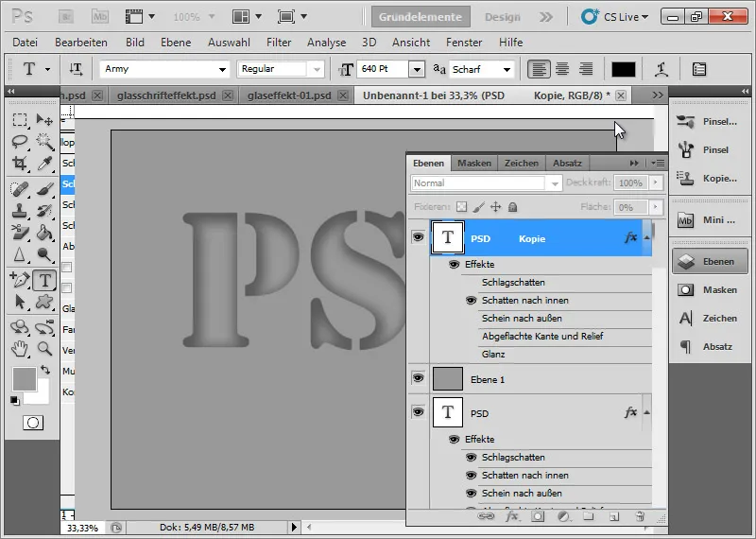Select the Lasso tool
This screenshot has height=539, width=756.
(19, 142)
